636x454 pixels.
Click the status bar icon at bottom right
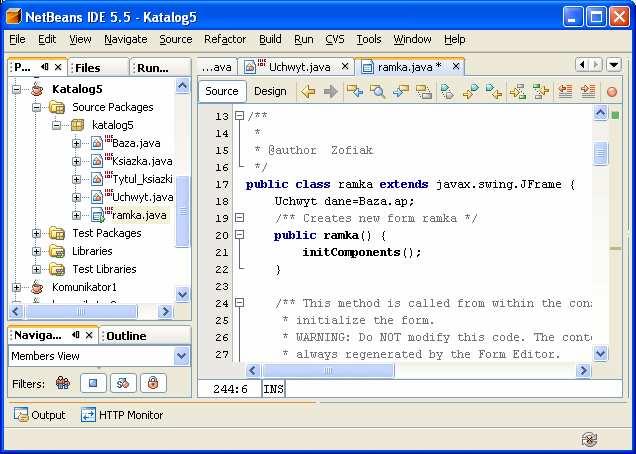[x=589, y=439]
